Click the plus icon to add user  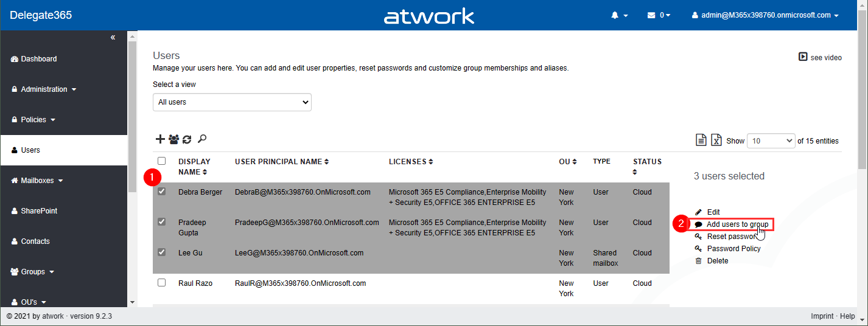[x=160, y=139]
